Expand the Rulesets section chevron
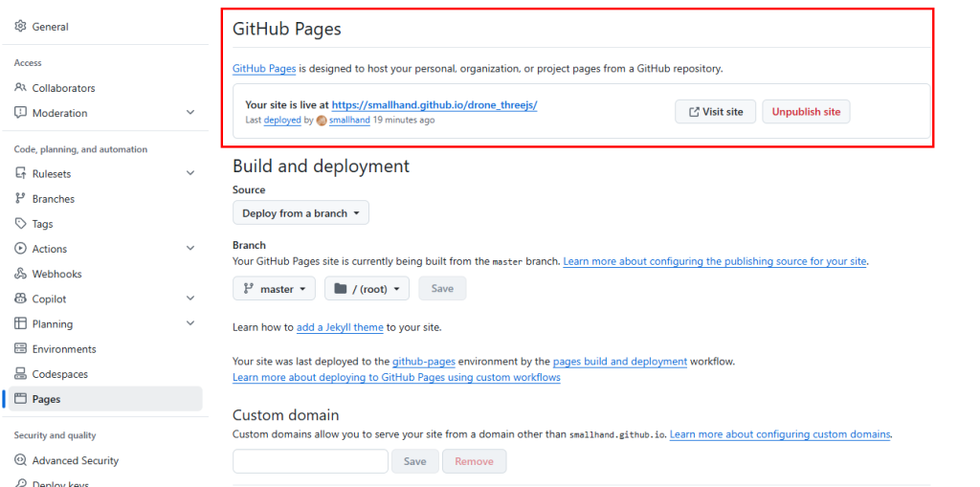 tap(190, 174)
